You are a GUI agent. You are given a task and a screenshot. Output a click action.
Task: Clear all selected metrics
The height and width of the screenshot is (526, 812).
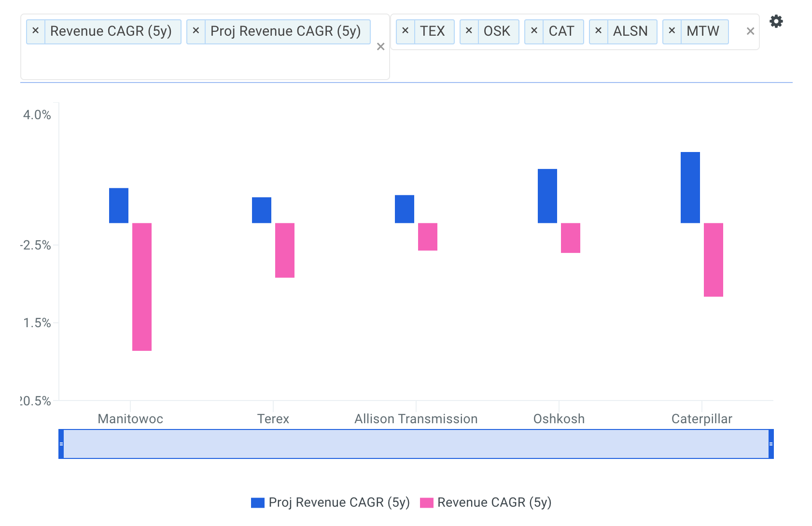[380, 47]
